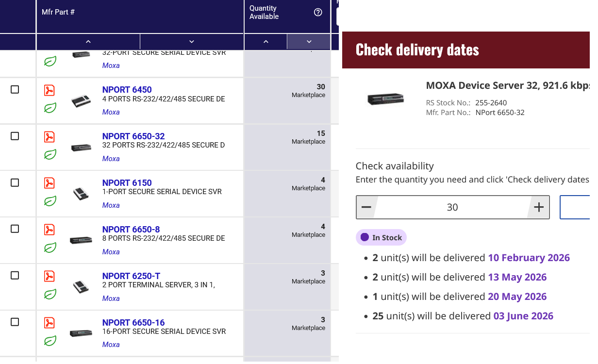This screenshot has height=364, width=598.
Task: Open the NPORT 6650-8 part link
Action: click(131, 230)
